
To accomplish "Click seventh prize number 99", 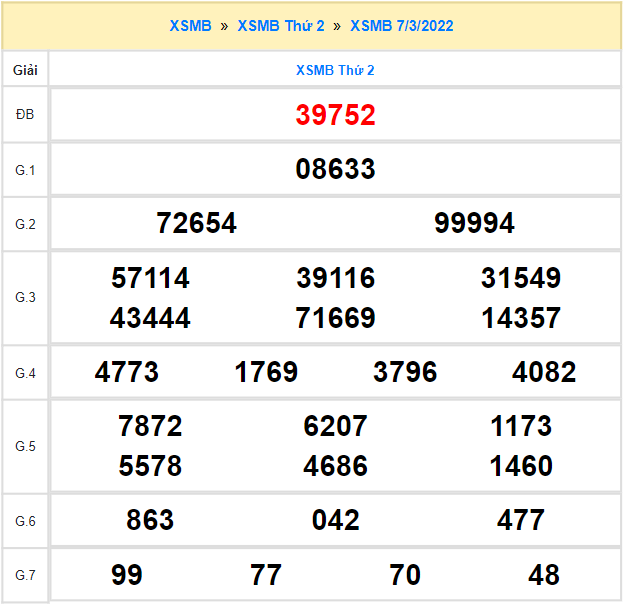I will click(x=127, y=575).
